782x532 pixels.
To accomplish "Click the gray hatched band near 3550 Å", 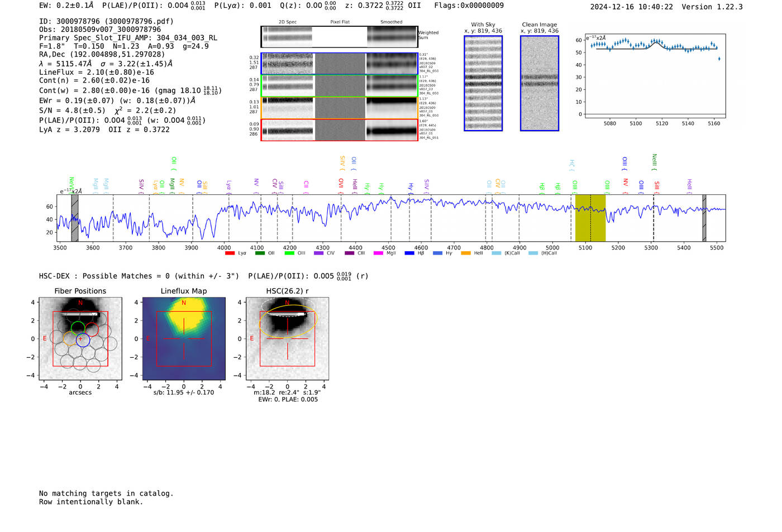I will pyautogui.click(x=75, y=218).
